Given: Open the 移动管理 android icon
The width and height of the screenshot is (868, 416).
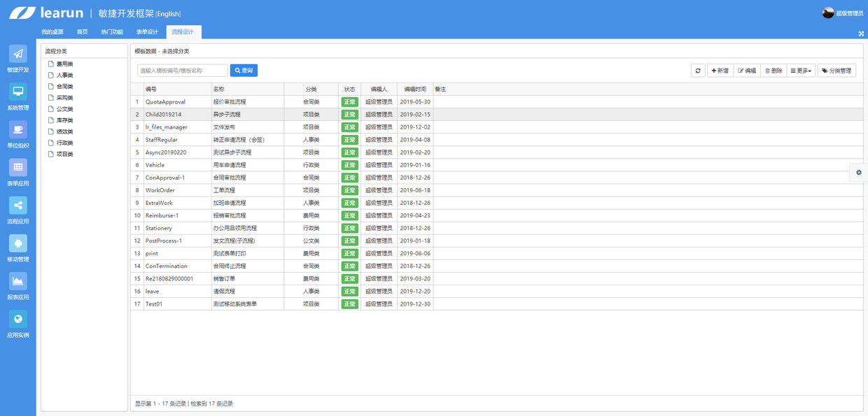Looking at the screenshot, I should [18, 243].
